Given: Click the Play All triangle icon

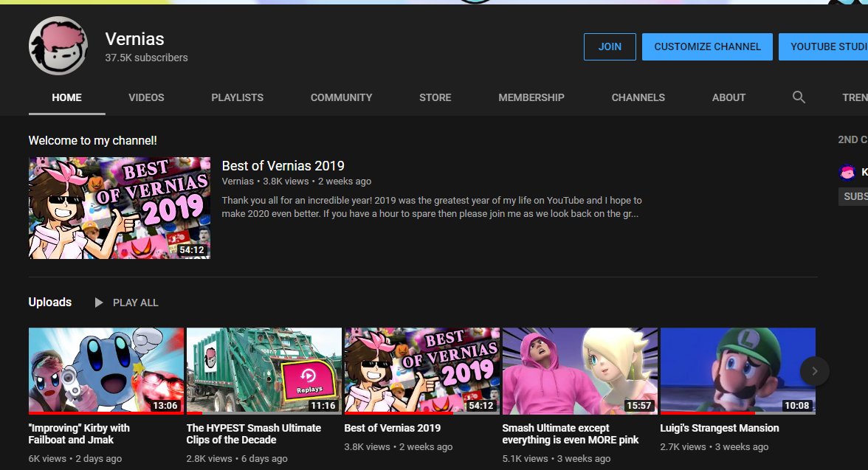Looking at the screenshot, I should pyautogui.click(x=99, y=303).
